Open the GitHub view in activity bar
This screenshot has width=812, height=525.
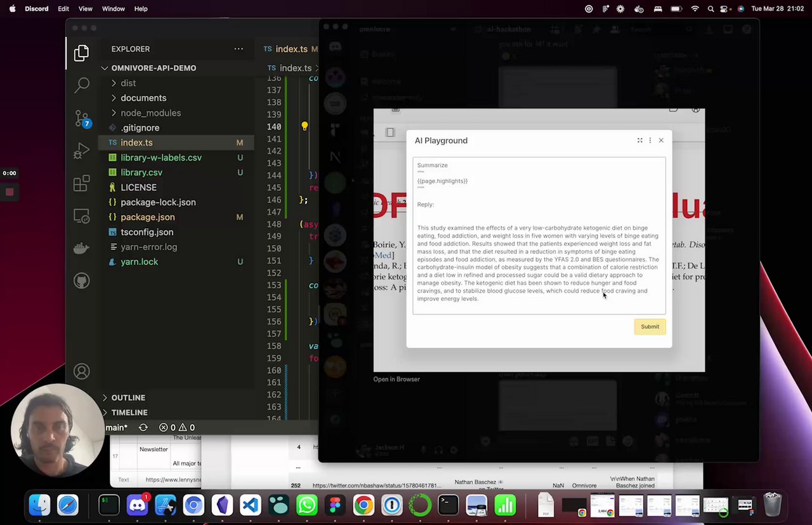[x=81, y=281]
